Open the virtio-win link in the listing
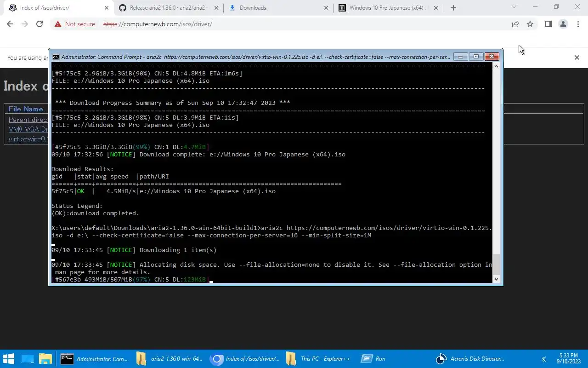 coord(28,139)
